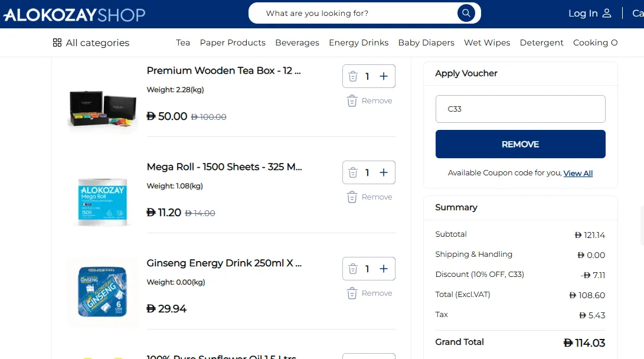
Task: Click the user profile icon beside Log In
Action: point(607,13)
